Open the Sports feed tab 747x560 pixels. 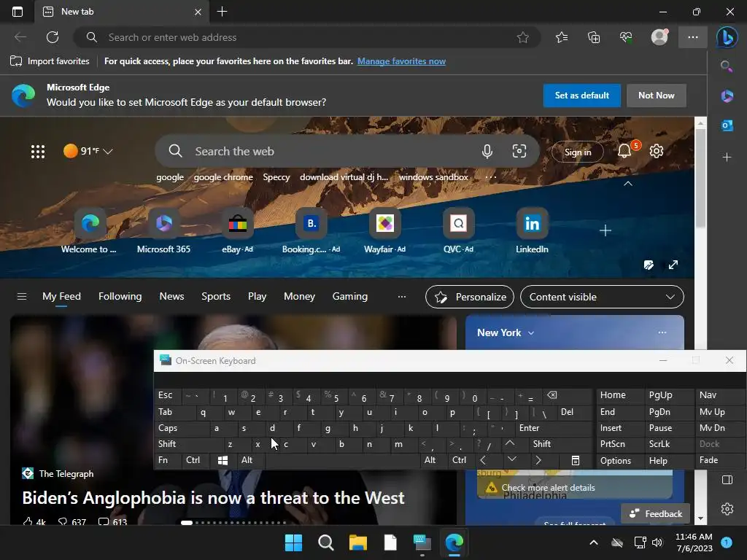pyautogui.click(x=216, y=296)
